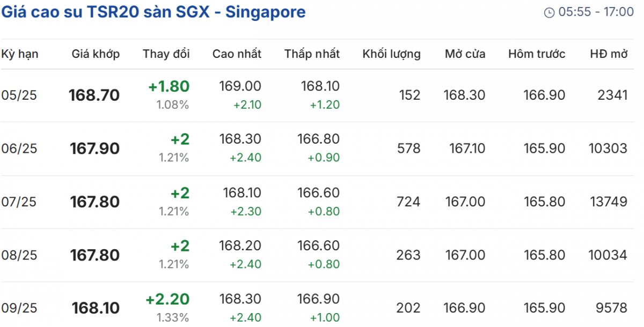644x327 pixels.
Task: Select the 09/25 contract term
Action: coord(19,308)
